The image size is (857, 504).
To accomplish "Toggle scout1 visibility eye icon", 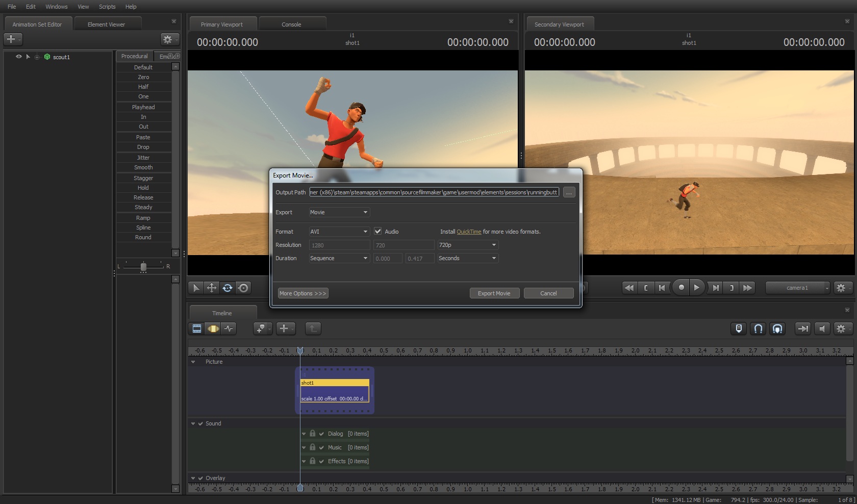I will (x=19, y=57).
